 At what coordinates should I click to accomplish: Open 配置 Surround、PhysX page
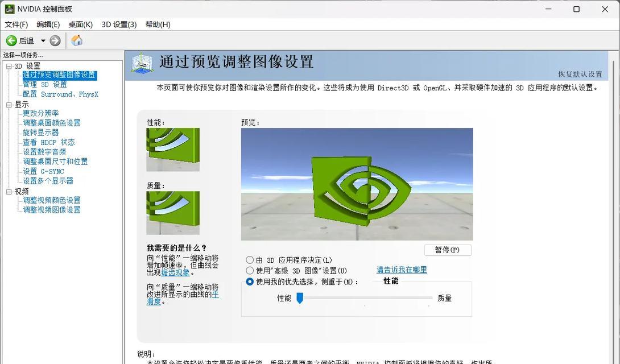(x=60, y=94)
